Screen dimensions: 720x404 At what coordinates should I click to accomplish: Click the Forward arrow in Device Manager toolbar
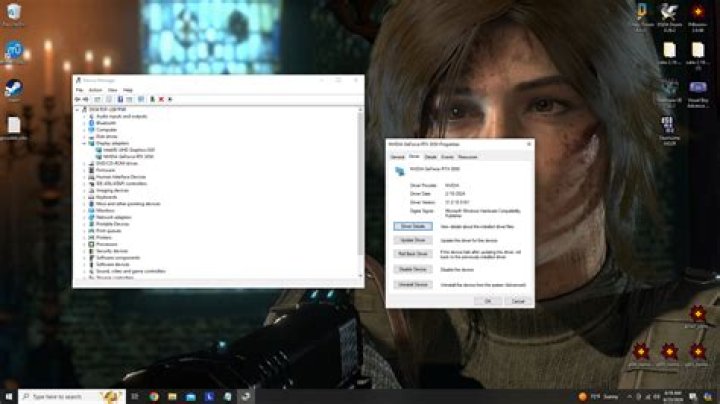[85, 99]
